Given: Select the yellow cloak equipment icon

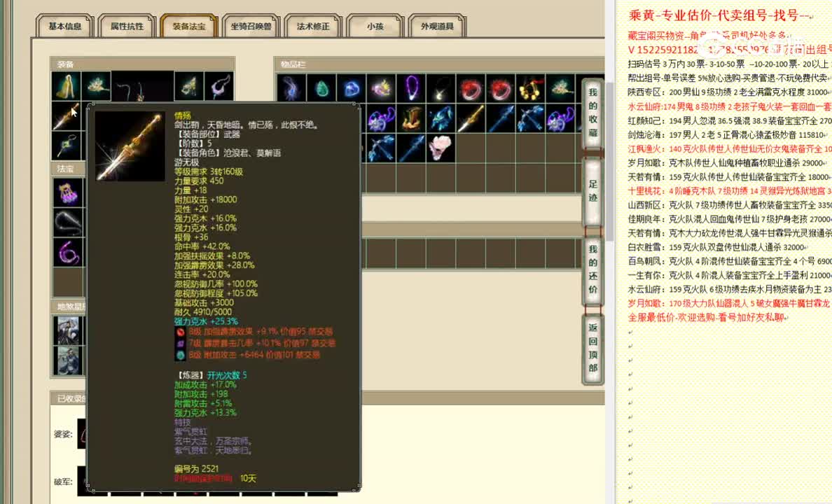Looking at the screenshot, I should [x=67, y=86].
